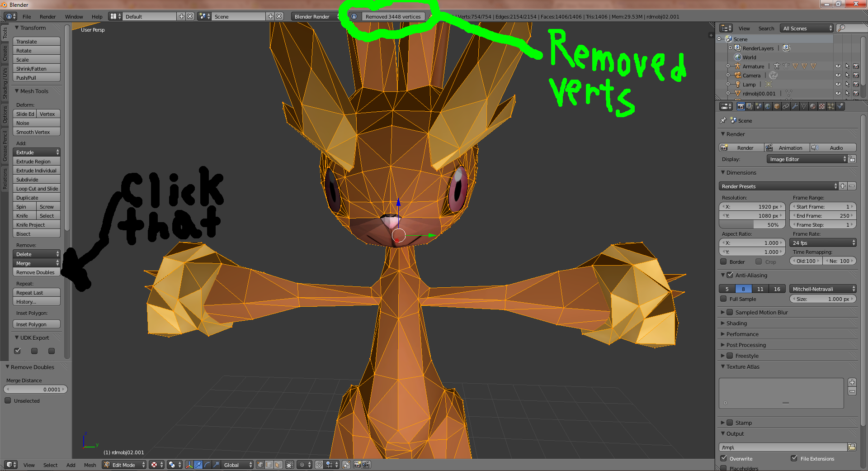Screen dimensions: 868x471
Task: Open the Constraints chain-link tab
Action: [786, 106]
